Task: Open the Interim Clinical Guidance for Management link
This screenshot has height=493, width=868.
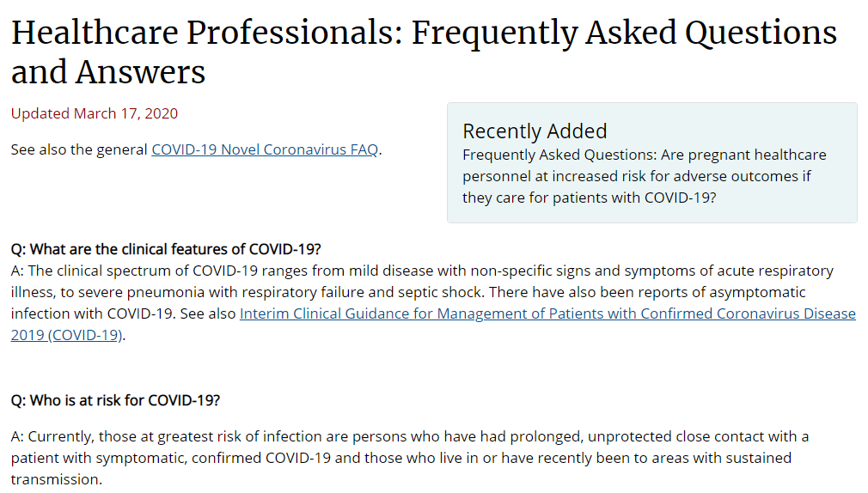Action: coord(547,313)
